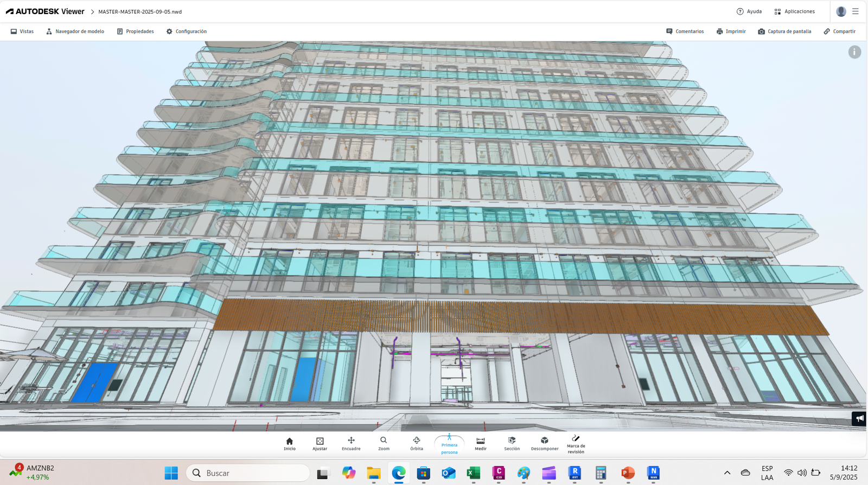This screenshot has height=485, width=868.
Task: Activate the Descomponer explode tool
Action: click(545, 444)
